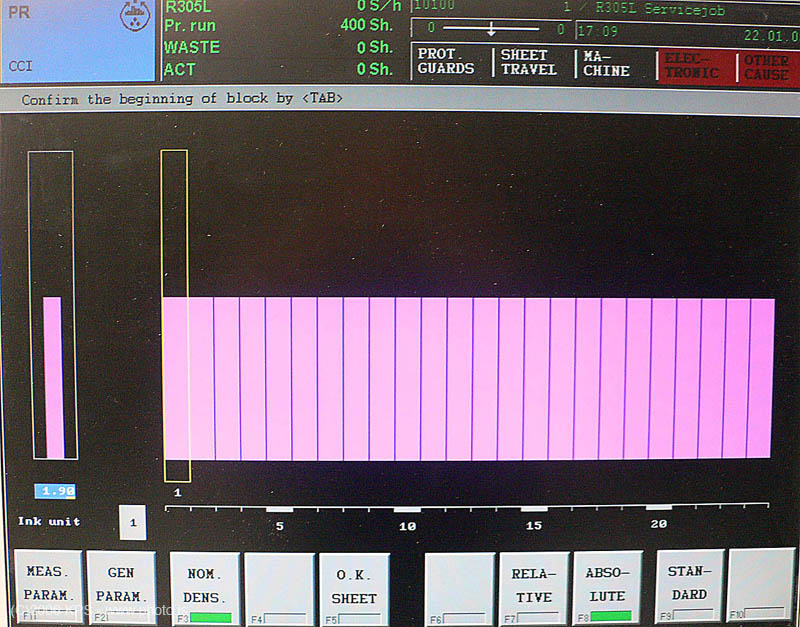Viewport: 800px width, 627px height.
Task: Click the Ink unit 1 number field
Action: point(133,522)
